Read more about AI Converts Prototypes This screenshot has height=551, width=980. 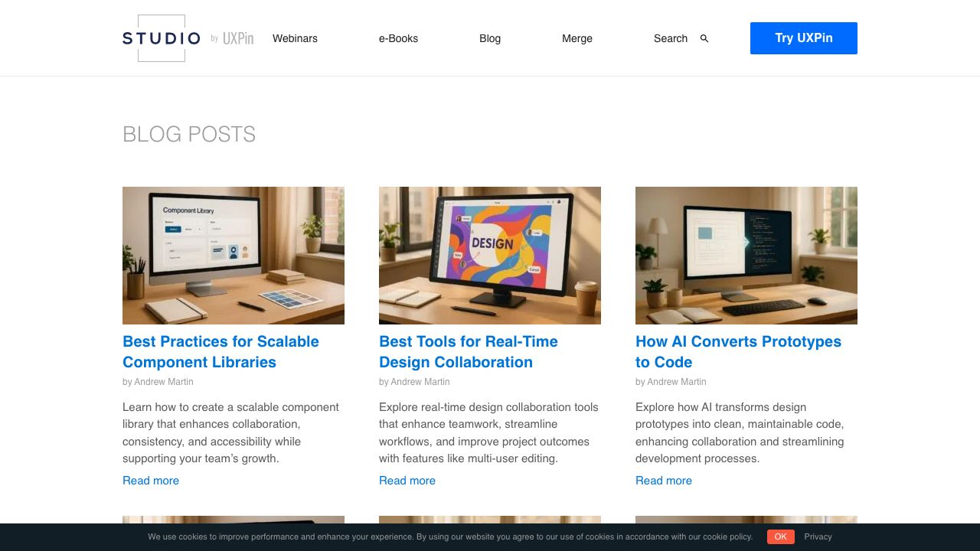point(664,481)
